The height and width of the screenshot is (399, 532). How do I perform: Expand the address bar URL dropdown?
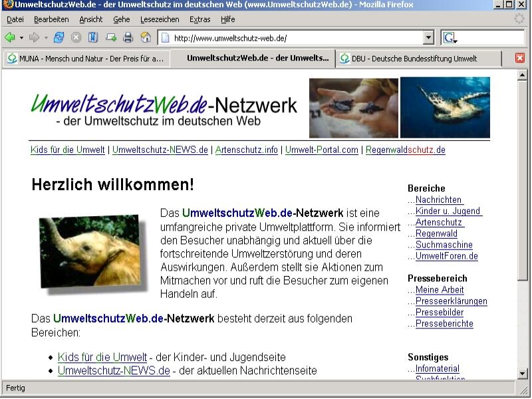428,38
